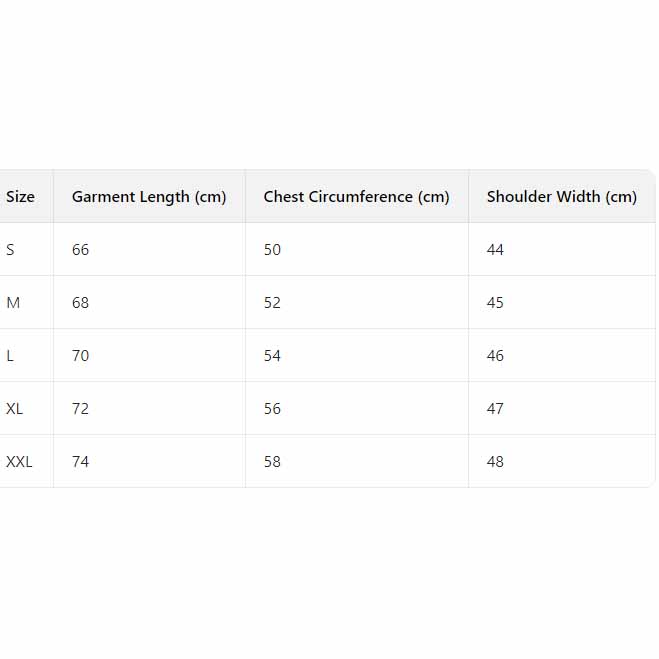Click garment length value 66
Viewport: 659px width, 659px height.
click(81, 250)
